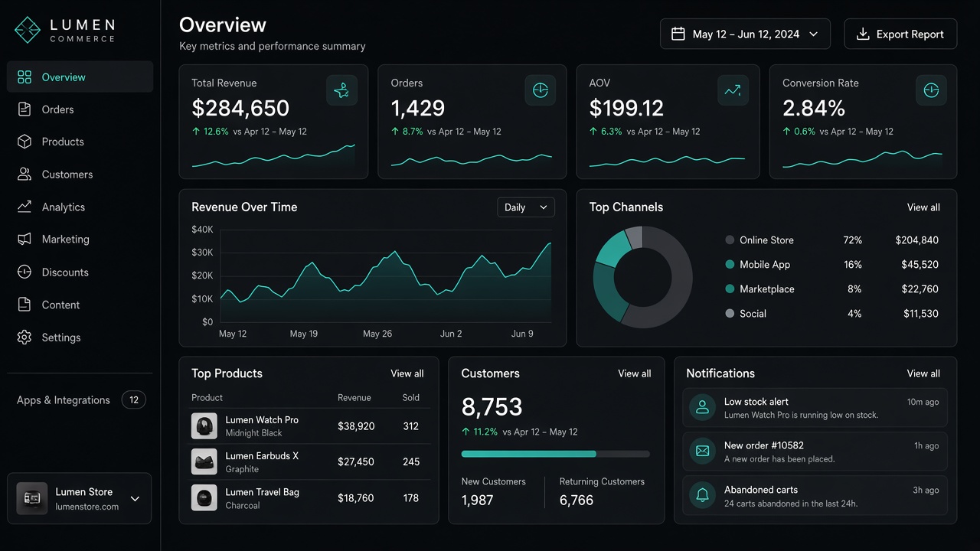Screen dimensions: 980x551
Task: Click the Lumen Store avatar icon
Action: point(32,498)
